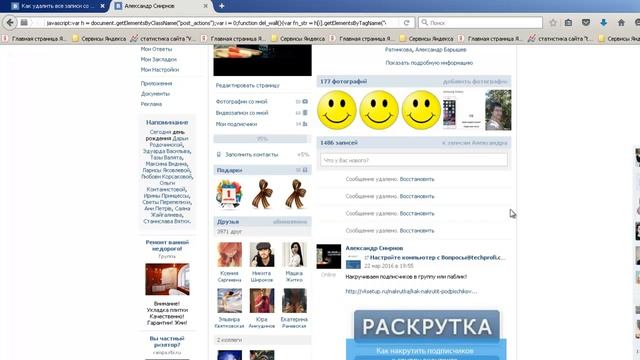Image resolution: width=640 pixels, height=360 pixels.
Task: Reload the page with the refresh icon
Action: coord(407,23)
